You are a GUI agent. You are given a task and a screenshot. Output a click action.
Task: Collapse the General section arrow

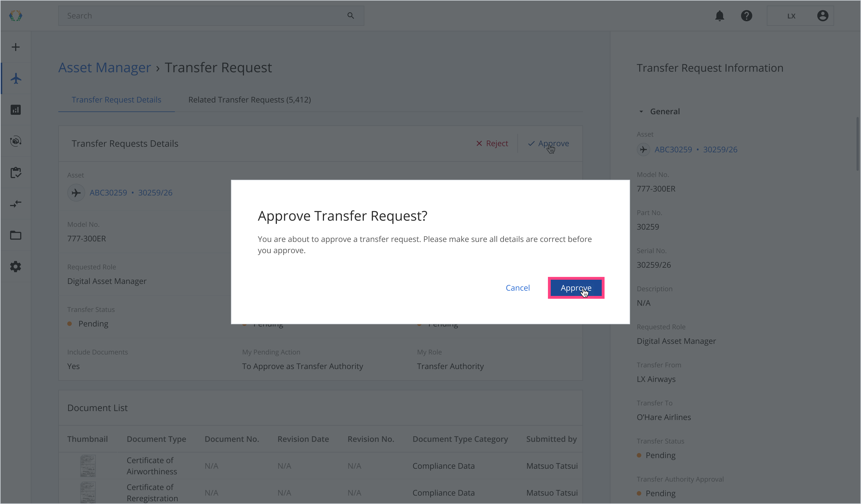641,112
